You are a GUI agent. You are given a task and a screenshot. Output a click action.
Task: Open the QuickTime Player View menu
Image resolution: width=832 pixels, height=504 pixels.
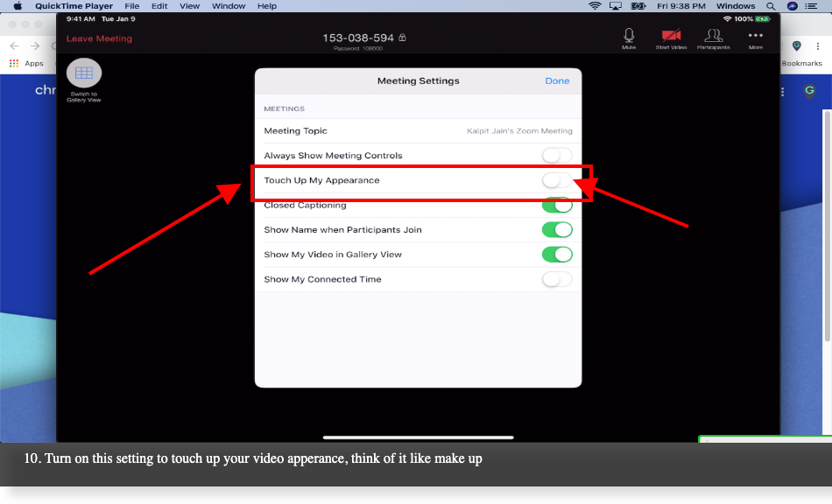coord(190,6)
